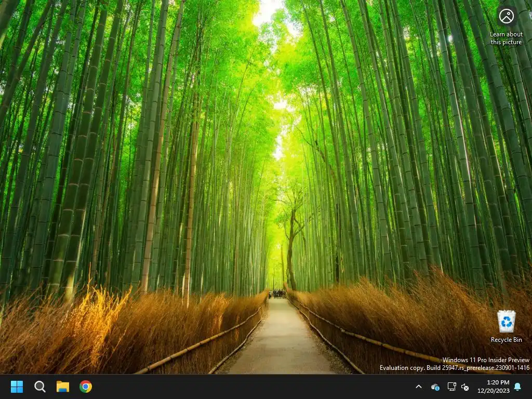Click Learn about this picture icon
This screenshot has height=399, width=532.
[506, 26]
